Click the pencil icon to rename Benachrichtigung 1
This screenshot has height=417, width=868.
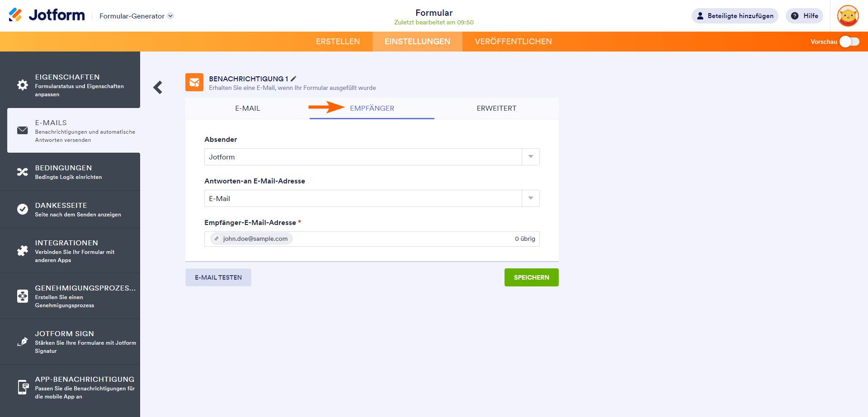click(x=293, y=79)
